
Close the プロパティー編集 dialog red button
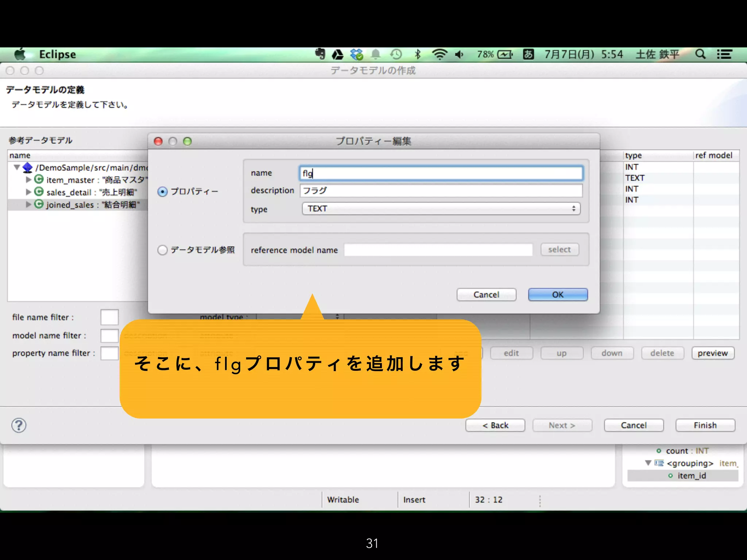click(158, 141)
